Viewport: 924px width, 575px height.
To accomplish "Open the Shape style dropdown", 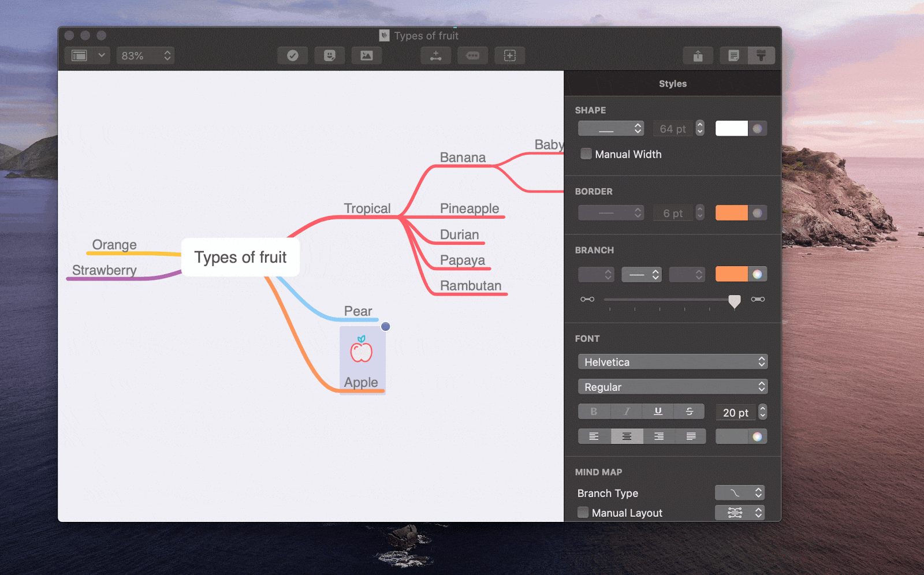I will 611,128.
